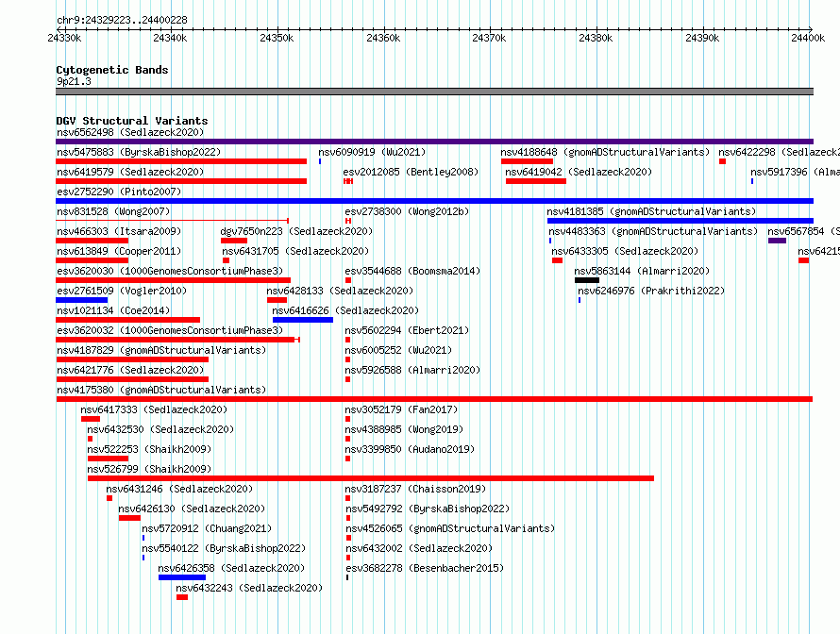Click the black nsv5863144 variant bar
This screenshot has height=634, width=840.
pos(587,280)
